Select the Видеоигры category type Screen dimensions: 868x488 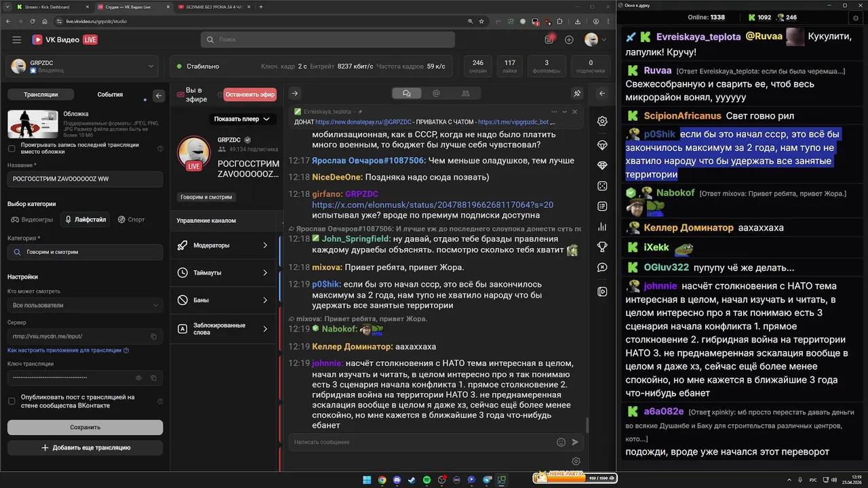(x=32, y=220)
